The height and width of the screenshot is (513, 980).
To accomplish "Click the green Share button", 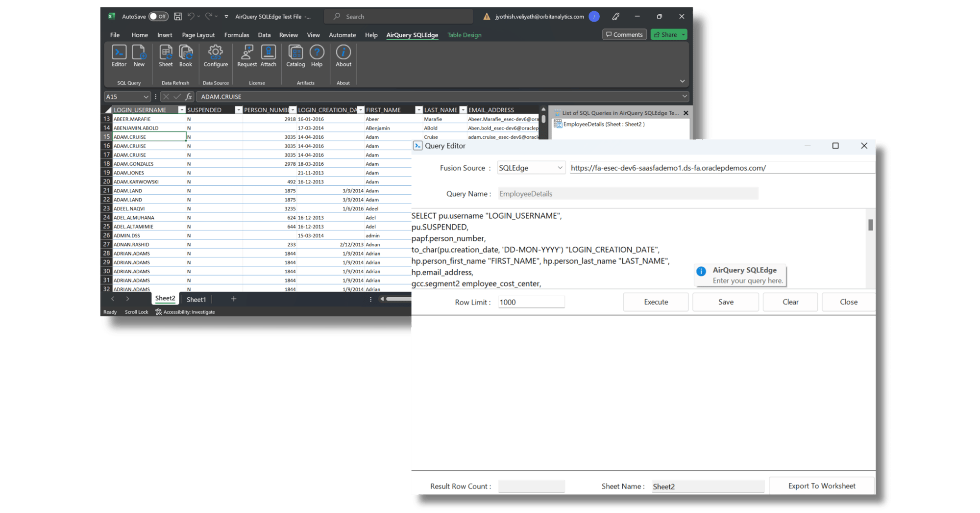I will [x=669, y=34].
